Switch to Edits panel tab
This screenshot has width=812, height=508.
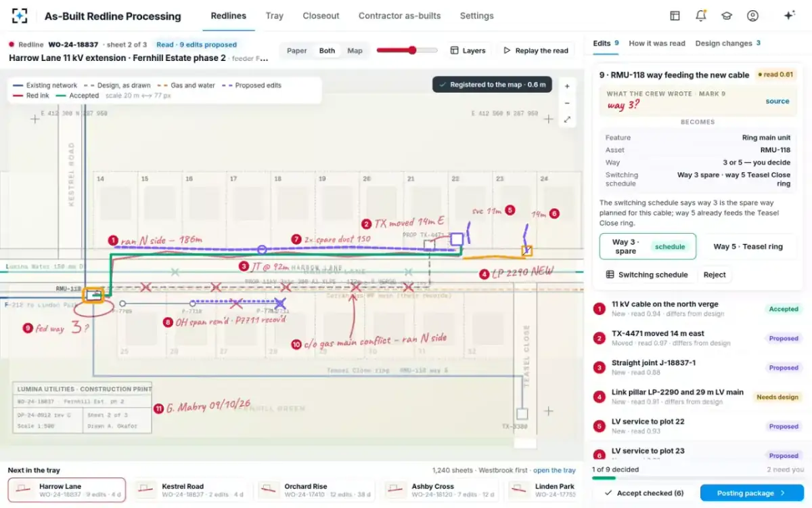tap(606, 43)
